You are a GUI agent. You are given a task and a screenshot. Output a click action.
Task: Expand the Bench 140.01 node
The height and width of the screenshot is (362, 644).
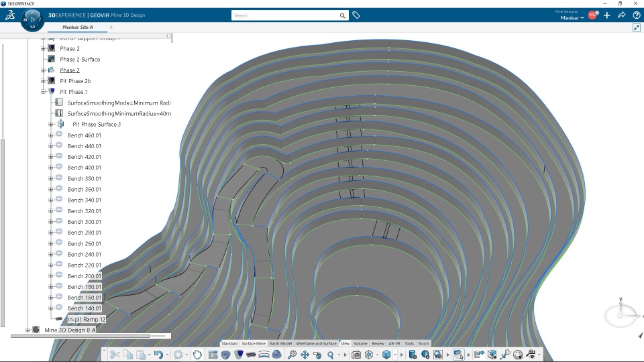[51, 308]
